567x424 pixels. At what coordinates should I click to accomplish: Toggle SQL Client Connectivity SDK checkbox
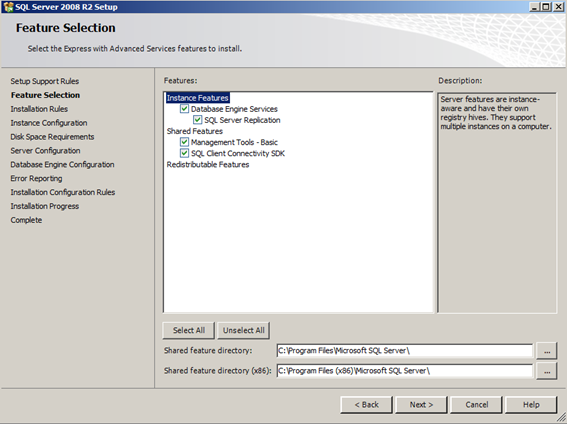(184, 153)
